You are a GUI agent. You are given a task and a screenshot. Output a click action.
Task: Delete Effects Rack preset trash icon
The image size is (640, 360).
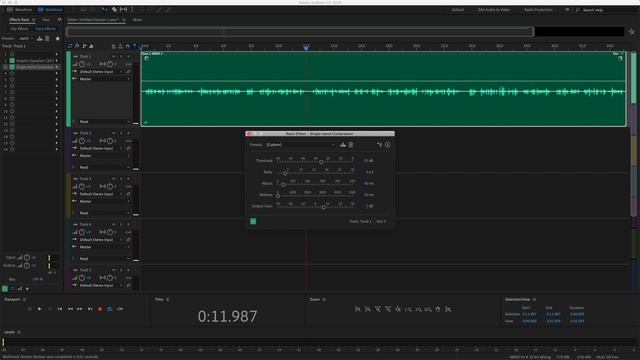coord(47,38)
